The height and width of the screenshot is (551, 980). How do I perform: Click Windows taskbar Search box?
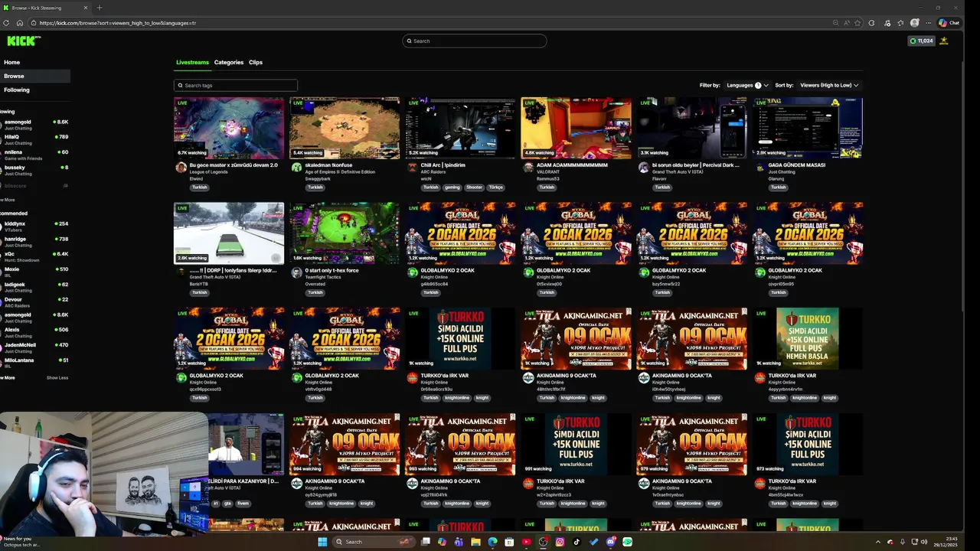tap(374, 542)
